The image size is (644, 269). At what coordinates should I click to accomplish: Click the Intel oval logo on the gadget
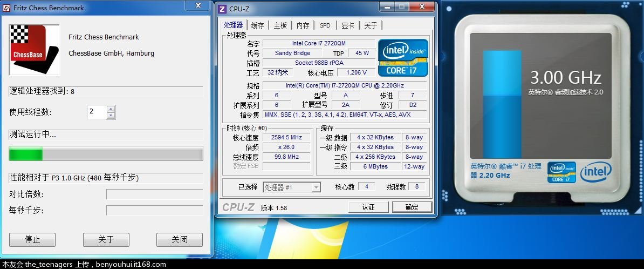(x=596, y=172)
